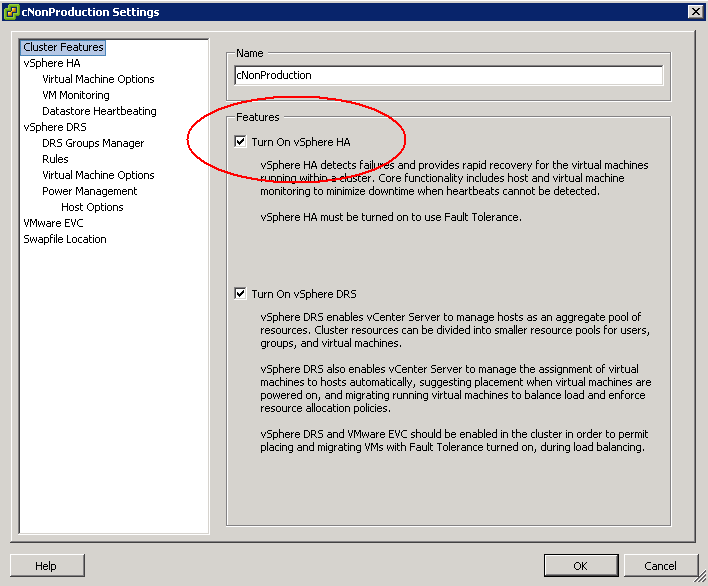Image resolution: width=708 pixels, height=586 pixels.
Task: Toggle the Turn On vSphere HA checkbox
Action: pos(240,142)
